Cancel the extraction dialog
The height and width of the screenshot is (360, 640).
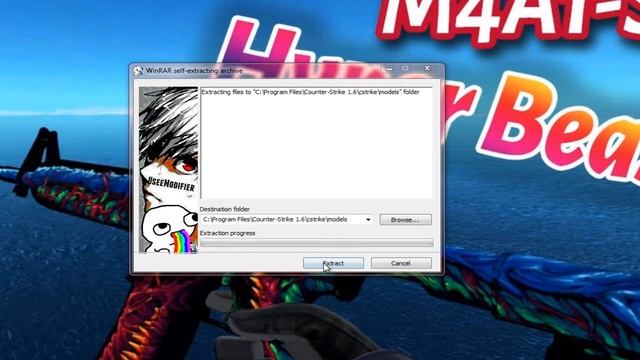click(401, 263)
